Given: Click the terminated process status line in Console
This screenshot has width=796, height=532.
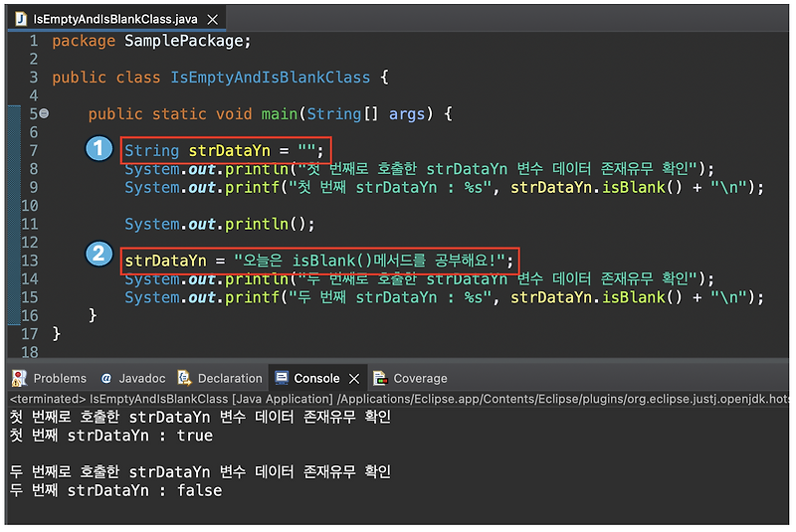Looking at the screenshot, I should [x=399, y=400].
